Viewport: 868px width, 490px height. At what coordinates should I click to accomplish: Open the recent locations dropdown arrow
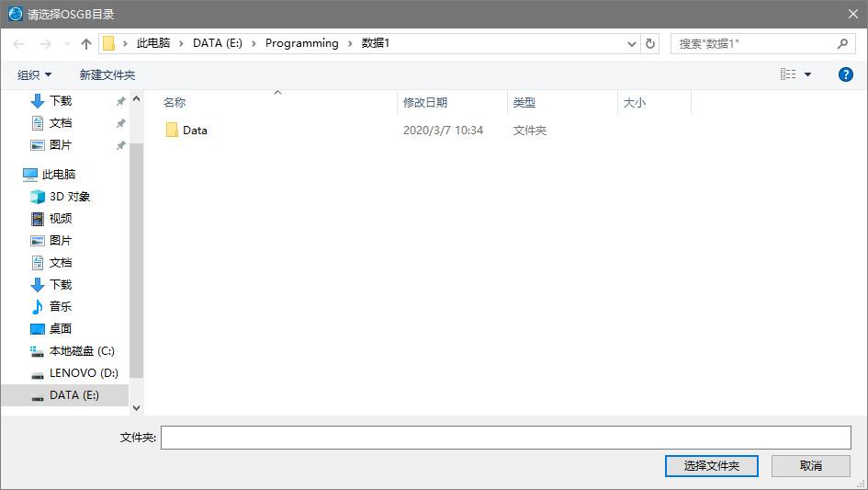pyautogui.click(x=67, y=44)
